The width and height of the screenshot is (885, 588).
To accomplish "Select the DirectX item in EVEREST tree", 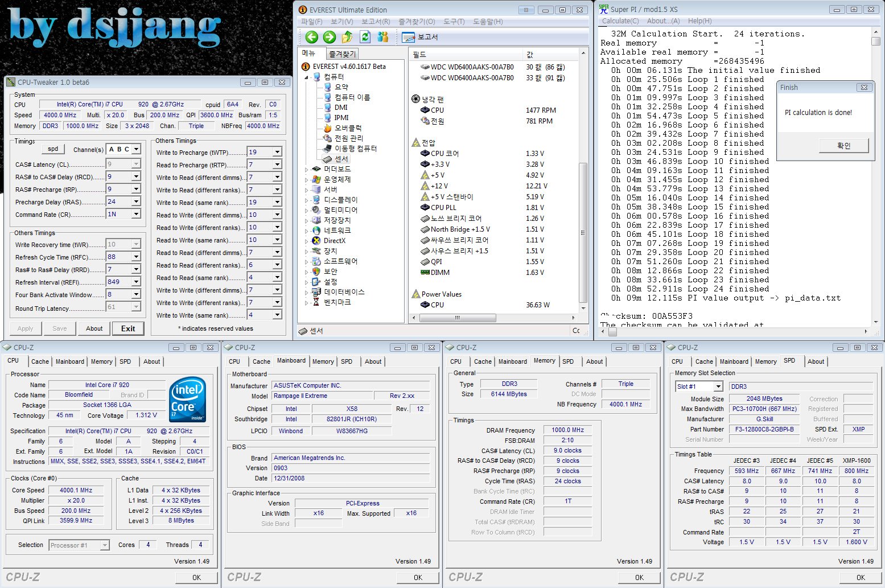I will click(334, 241).
